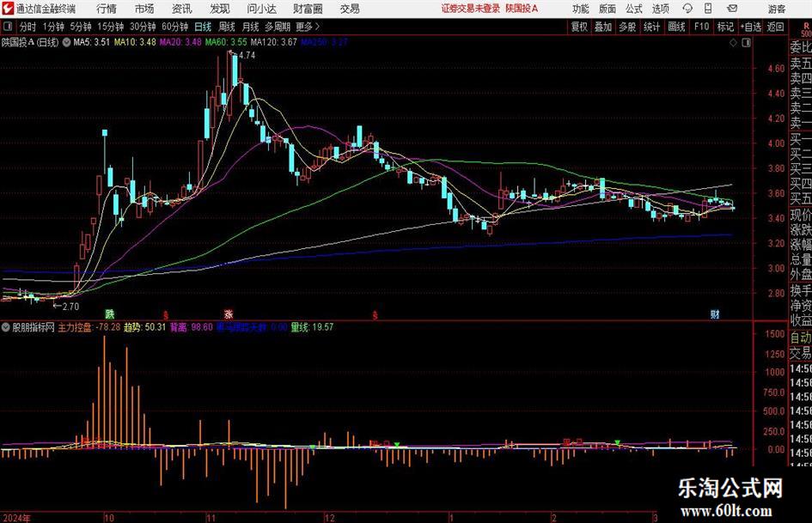Open the 行情 menu
This screenshot has height=523, width=812.
(x=107, y=9)
